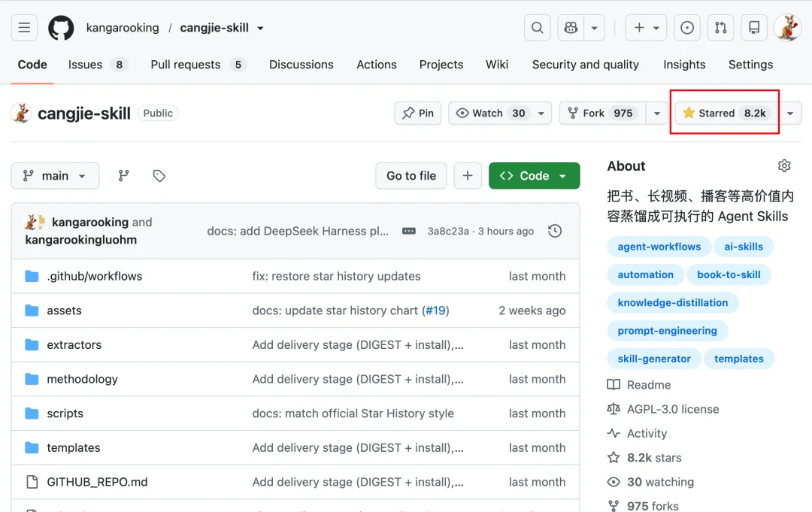Pin this repository with Pin button
812x512 pixels.
click(x=418, y=113)
